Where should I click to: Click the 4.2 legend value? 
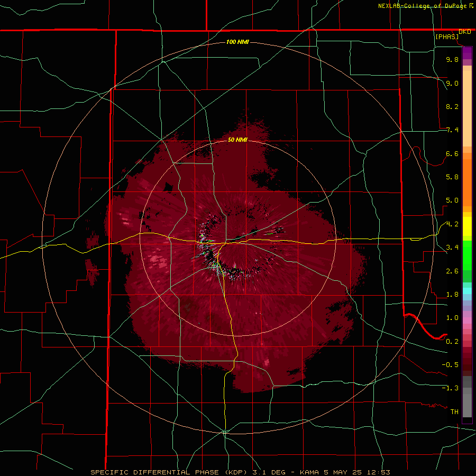pos(452,224)
